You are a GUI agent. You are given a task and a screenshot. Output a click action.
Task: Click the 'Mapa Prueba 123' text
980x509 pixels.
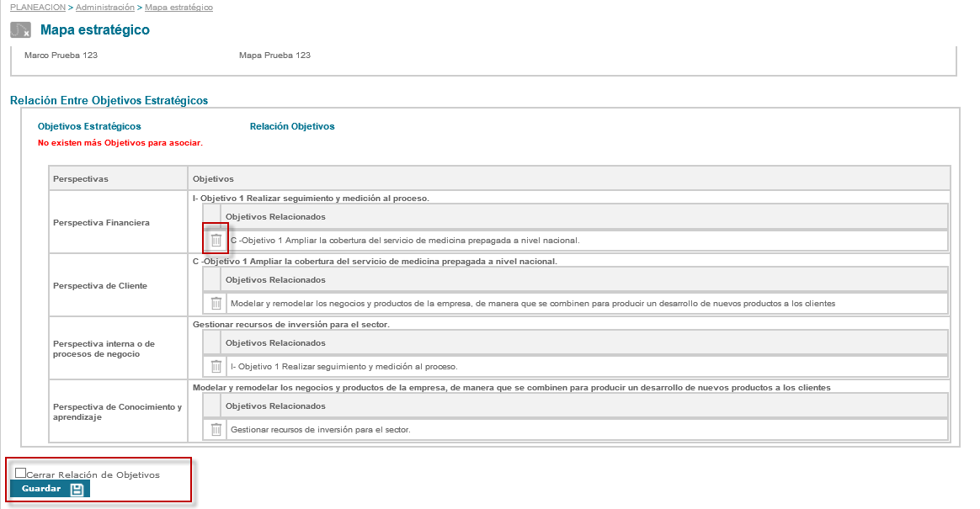coord(274,56)
